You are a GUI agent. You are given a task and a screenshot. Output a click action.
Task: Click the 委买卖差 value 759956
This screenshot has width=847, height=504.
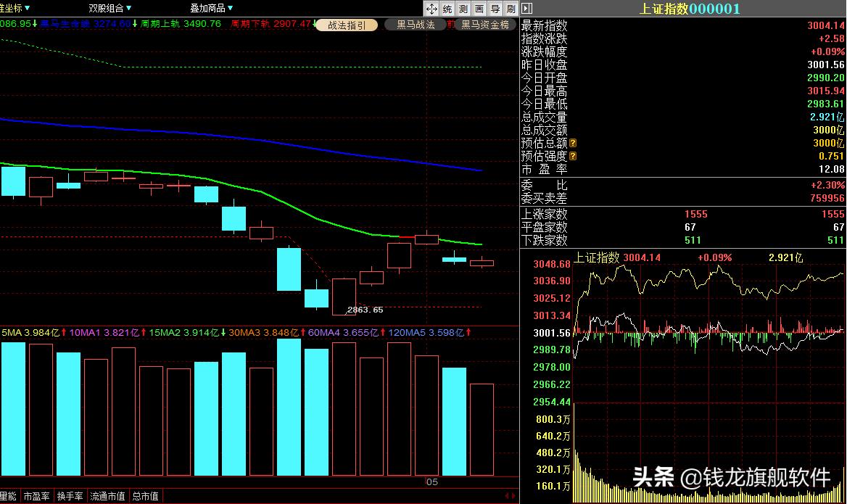pos(827,198)
